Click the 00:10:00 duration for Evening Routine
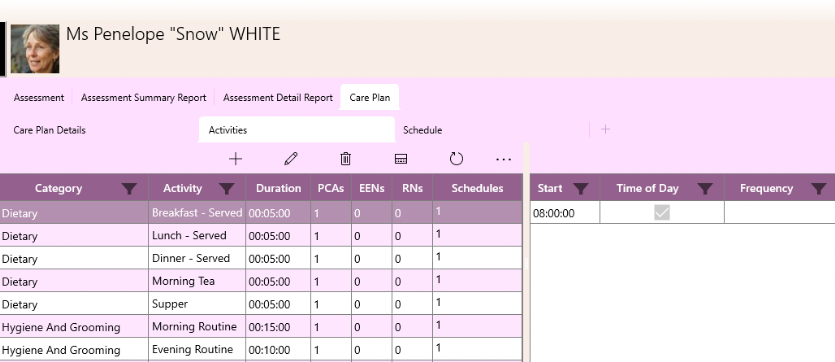This screenshot has width=835, height=362. pos(278,350)
